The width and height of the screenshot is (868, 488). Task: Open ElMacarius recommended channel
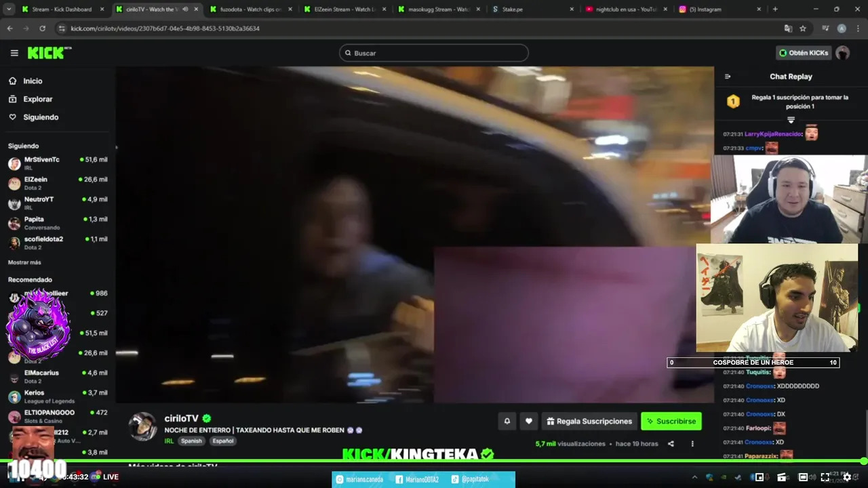pos(58,376)
